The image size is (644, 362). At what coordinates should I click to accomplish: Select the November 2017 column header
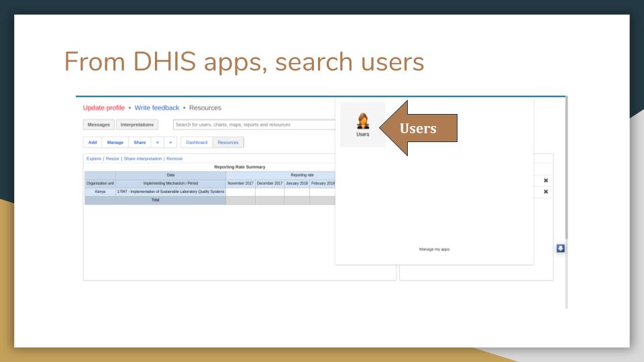(x=240, y=183)
